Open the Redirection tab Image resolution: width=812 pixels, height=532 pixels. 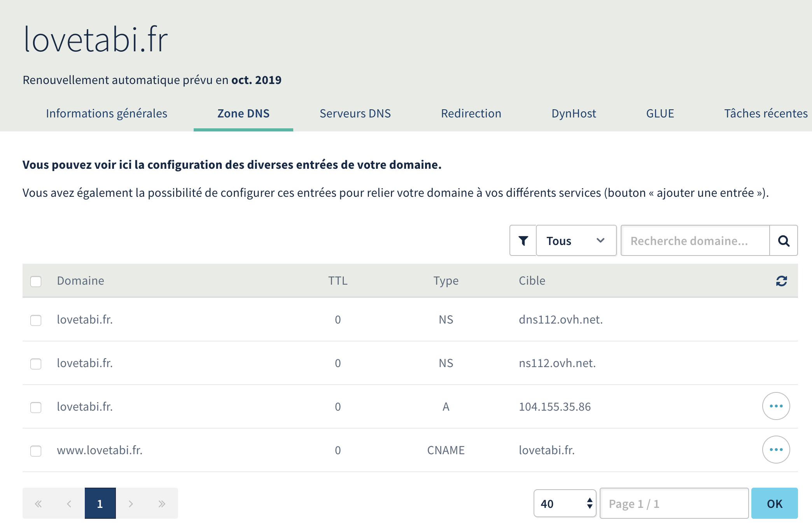[x=471, y=114]
